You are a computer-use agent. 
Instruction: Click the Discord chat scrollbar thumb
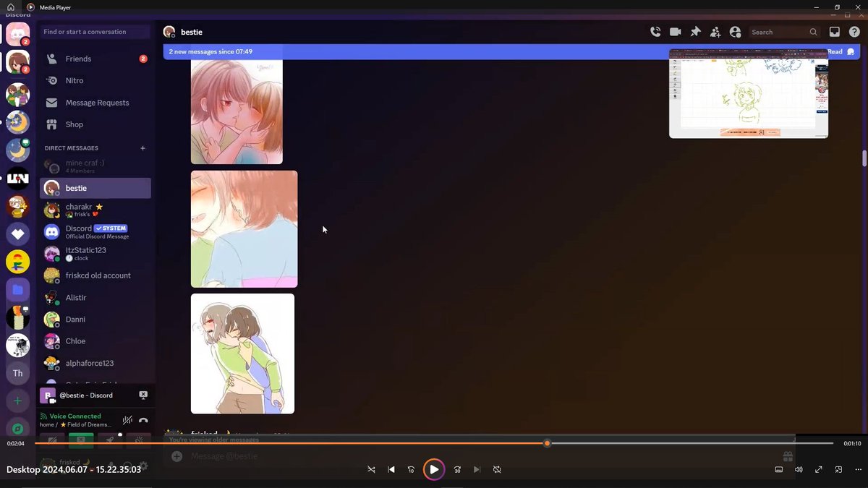point(864,158)
